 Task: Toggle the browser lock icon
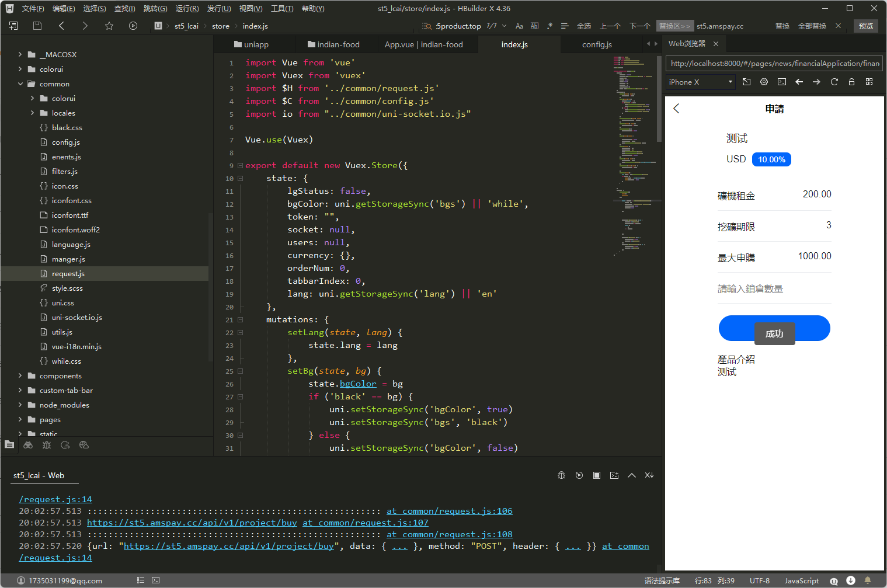pos(851,82)
